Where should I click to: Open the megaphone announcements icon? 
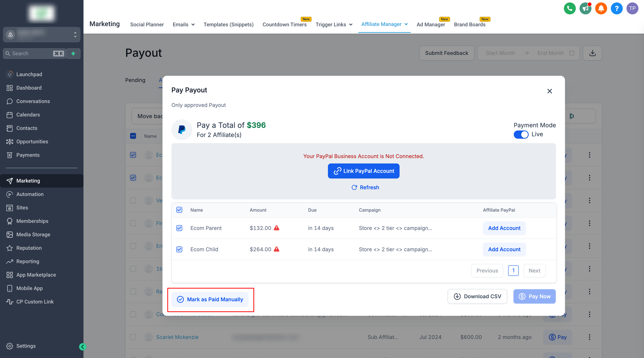point(585,8)
